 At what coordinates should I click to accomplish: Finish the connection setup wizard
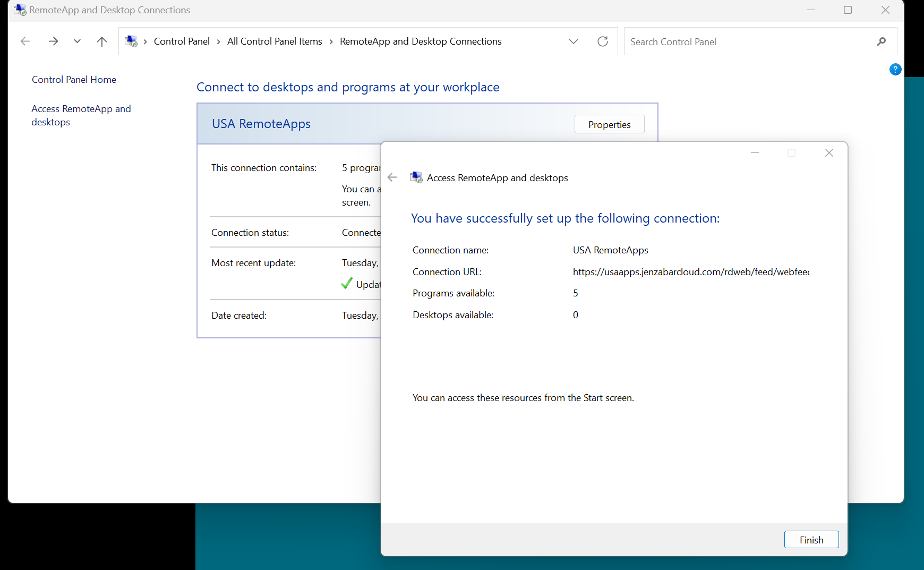tap(811, 540)
